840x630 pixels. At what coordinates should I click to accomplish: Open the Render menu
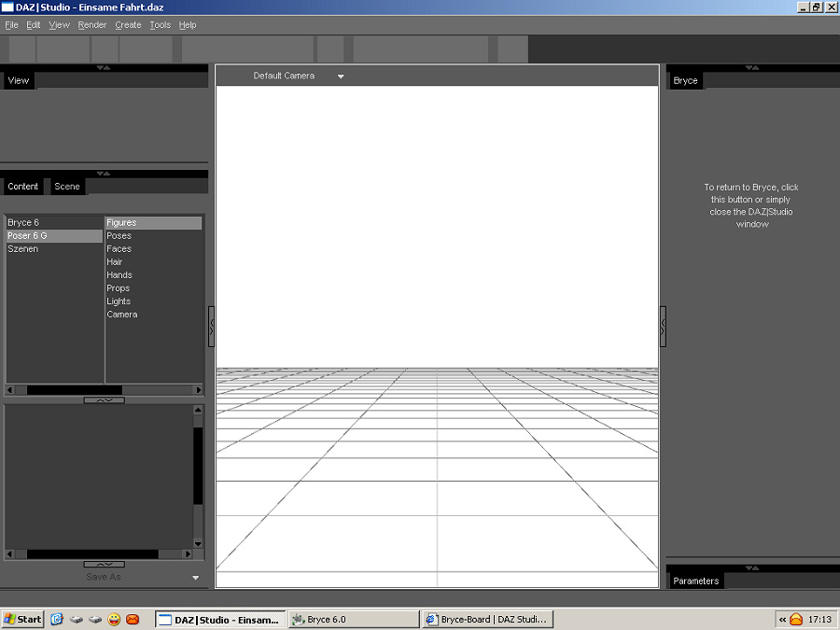pos(92,25)
